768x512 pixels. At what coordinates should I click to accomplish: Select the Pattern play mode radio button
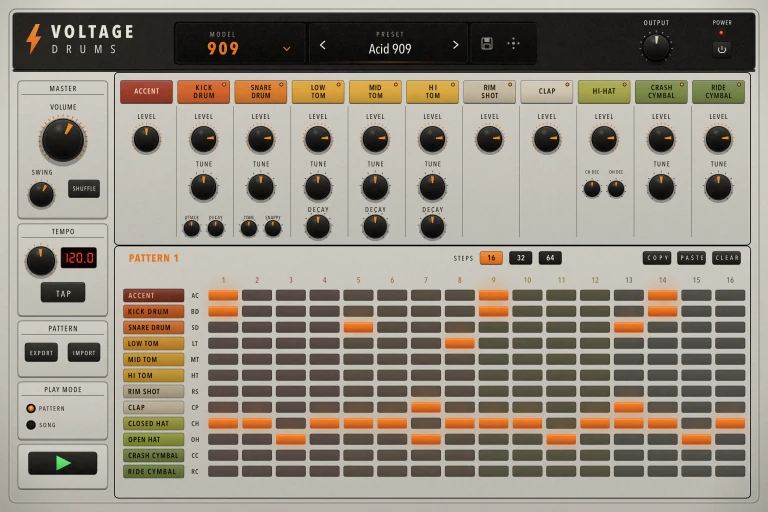31,408
